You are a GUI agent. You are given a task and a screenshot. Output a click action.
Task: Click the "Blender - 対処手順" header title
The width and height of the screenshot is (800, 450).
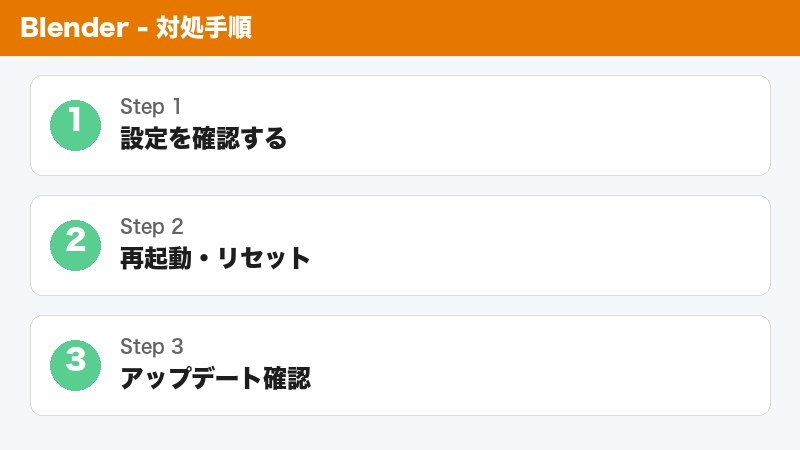coord(135,28)
